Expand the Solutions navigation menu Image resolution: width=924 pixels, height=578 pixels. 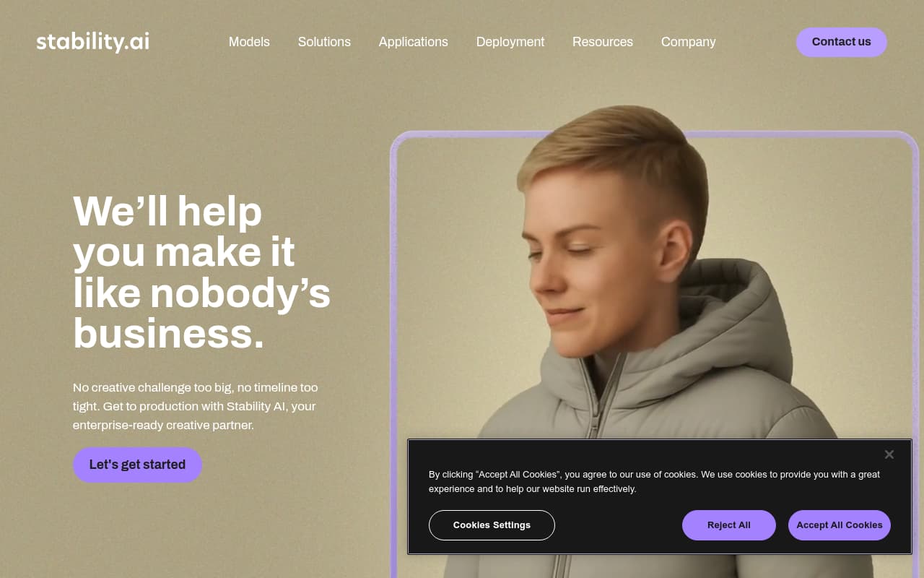(324, 42)
